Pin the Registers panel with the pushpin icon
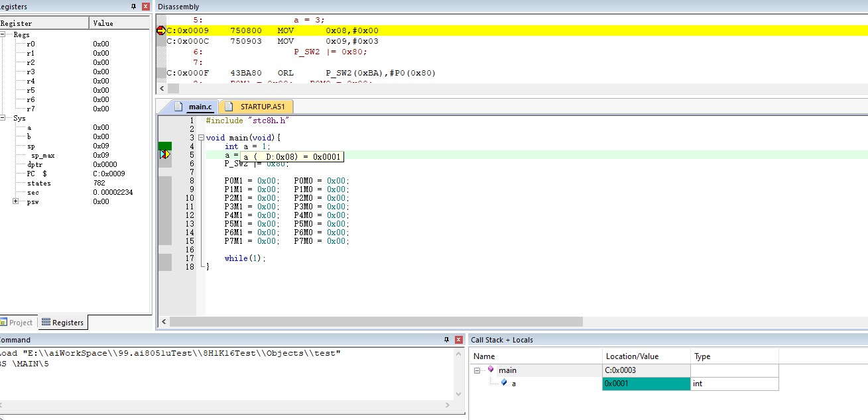The height and width of the screenshot is (420, 868). click(x=134, y=7)
